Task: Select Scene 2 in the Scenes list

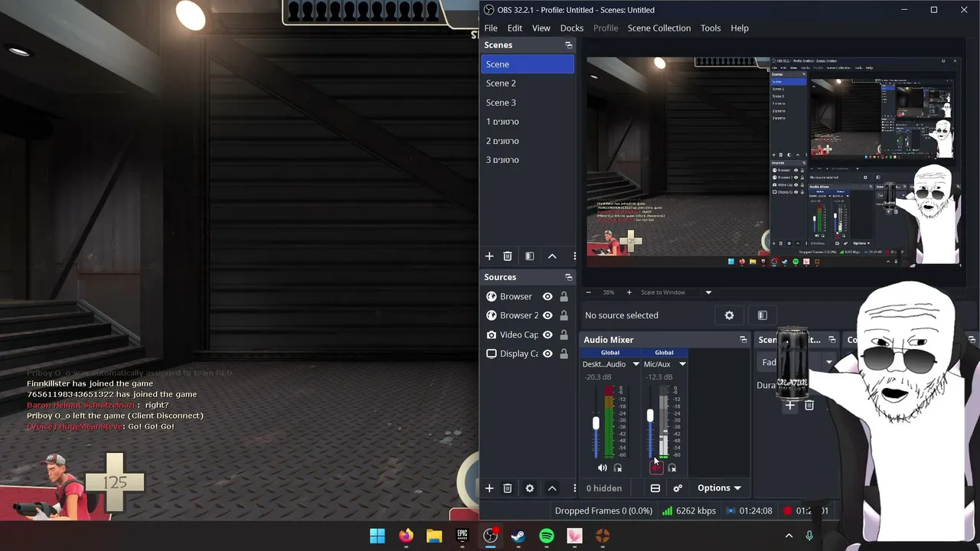Action: (528, 83)
